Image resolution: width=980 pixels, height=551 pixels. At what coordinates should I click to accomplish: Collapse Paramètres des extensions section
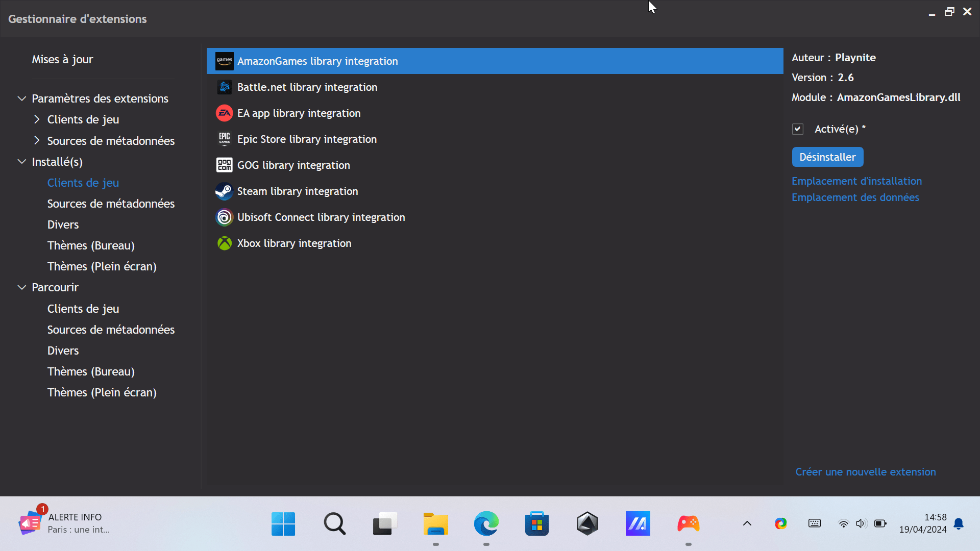(x=22, y=98)
